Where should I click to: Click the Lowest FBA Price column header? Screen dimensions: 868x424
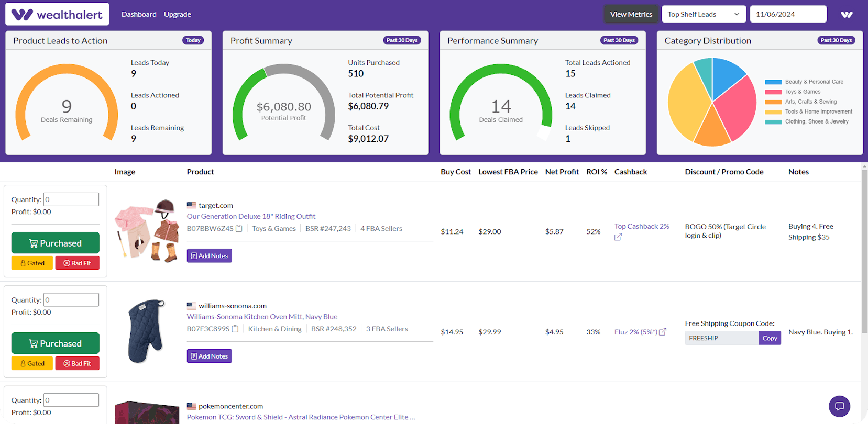(508, 172)
